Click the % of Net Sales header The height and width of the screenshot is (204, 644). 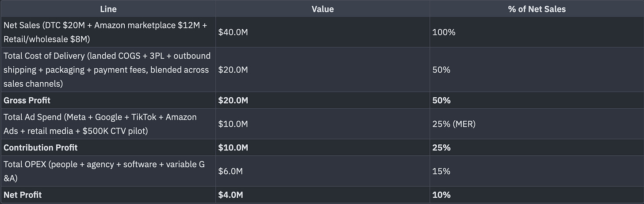point(537,9)
